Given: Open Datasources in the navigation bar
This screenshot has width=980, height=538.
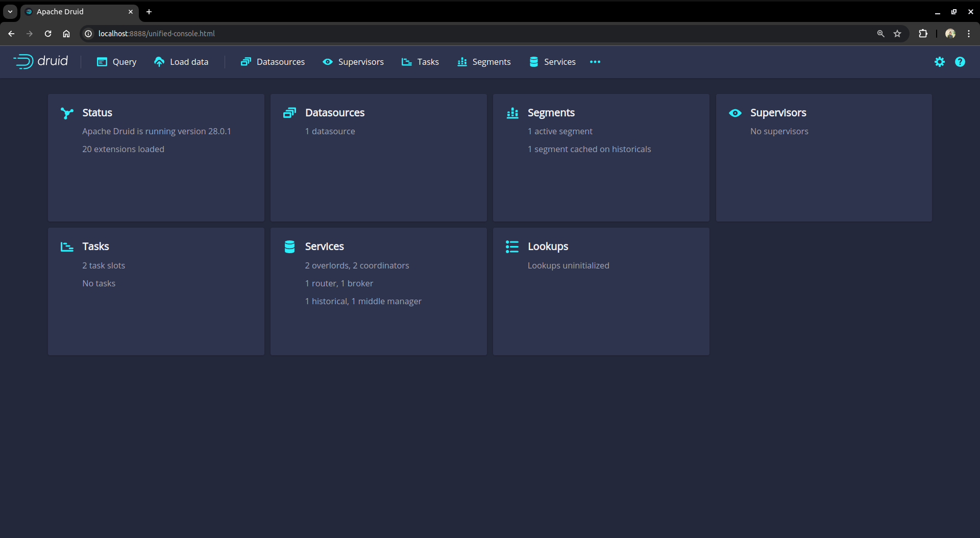Looking at the screenshot, I should click(273, 62).
